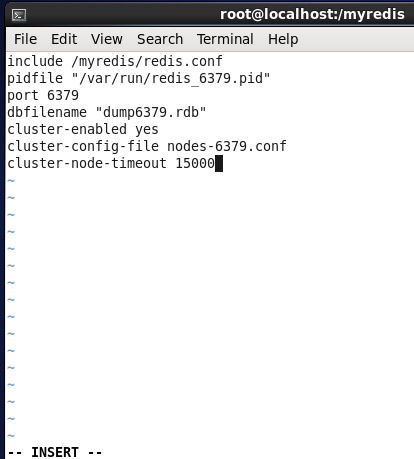Click the cluster-node-timeout 15000 value
The image size is (414, 459).
click(x=195, y=164)
